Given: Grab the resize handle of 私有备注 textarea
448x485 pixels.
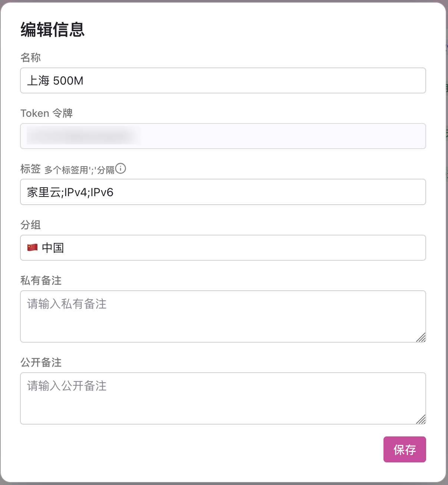Looking at the screenshot, I should (x=421, y=337).
